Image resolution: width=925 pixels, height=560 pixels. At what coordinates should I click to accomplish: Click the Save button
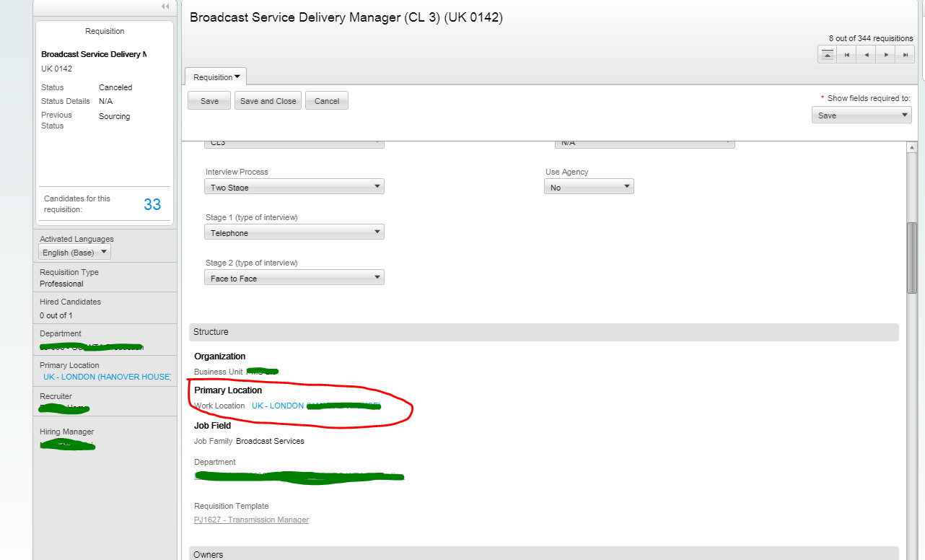(209, 100)
